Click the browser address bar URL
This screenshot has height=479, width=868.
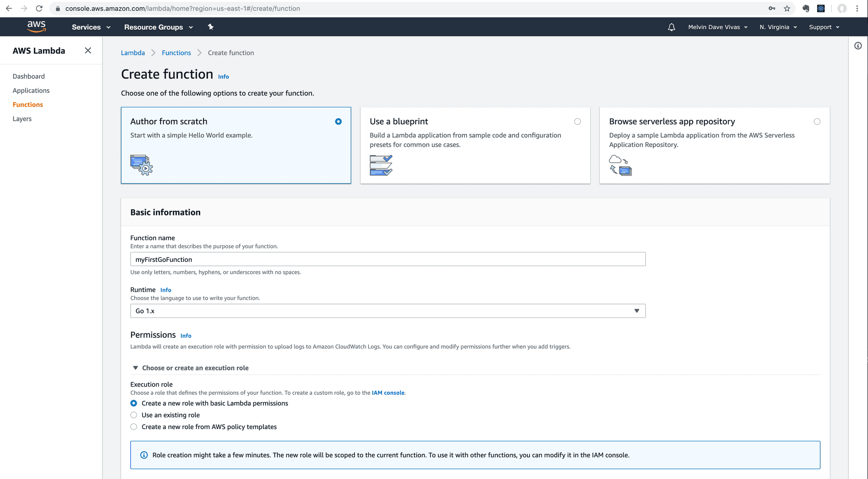coord(182,8)
